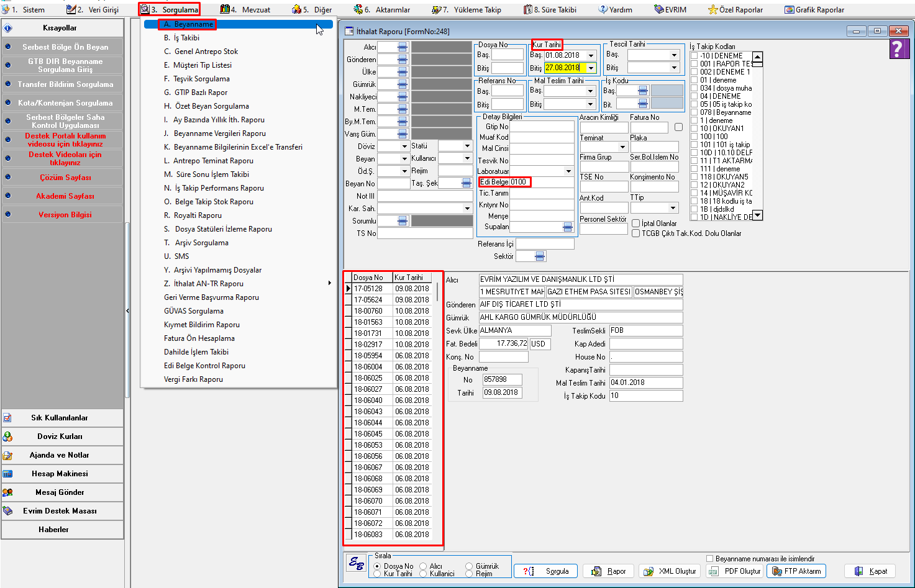Open Evrim Destek Masası sidebar icon
The image size is (915, 588).
pyautogui.click(x=7, y=511)
